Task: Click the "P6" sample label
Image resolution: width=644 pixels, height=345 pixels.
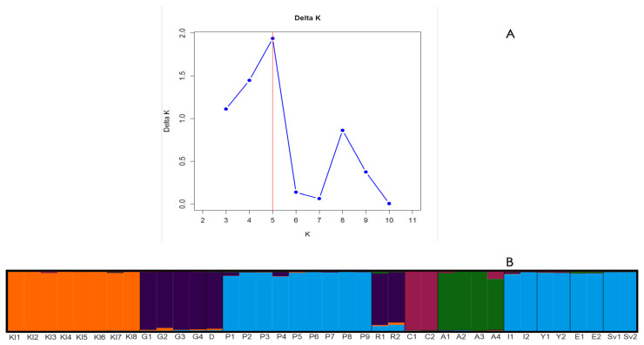Action: (x=314, y=337)
